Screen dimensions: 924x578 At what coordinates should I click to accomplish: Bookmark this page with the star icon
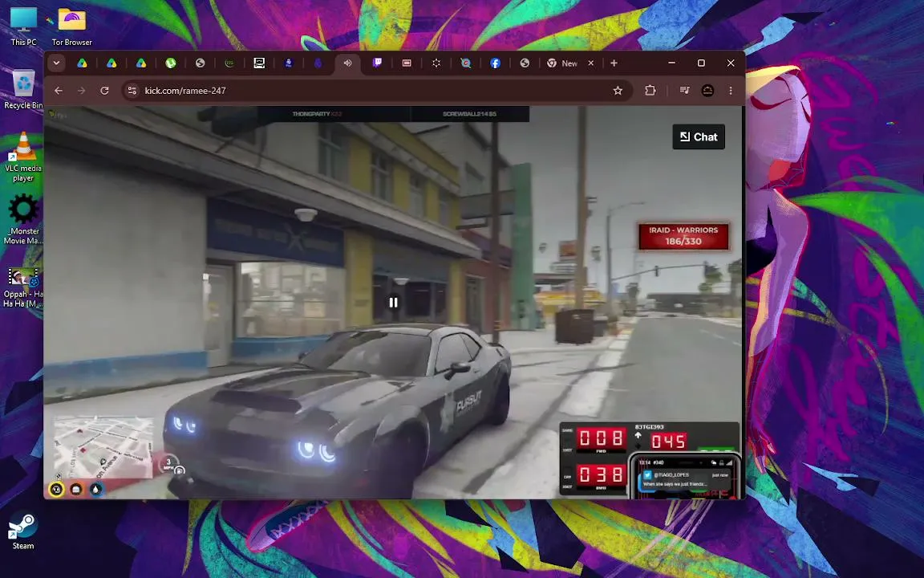coord(618,90)
